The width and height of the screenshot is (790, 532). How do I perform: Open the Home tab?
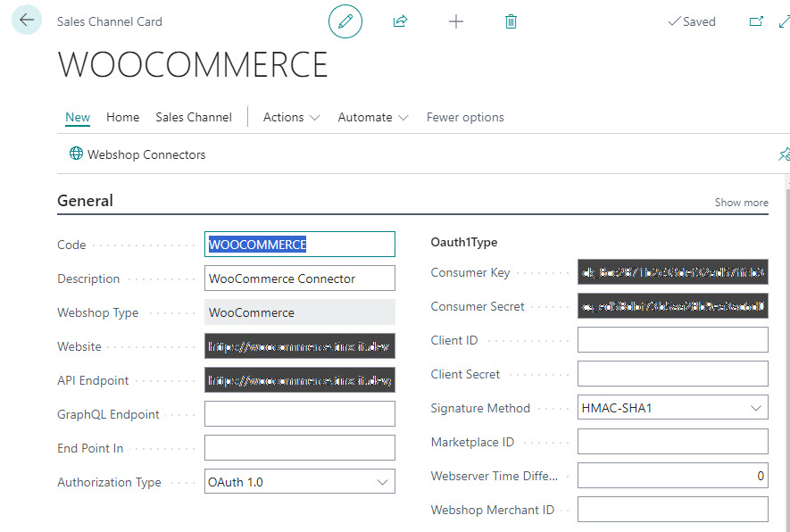(122, 118)
